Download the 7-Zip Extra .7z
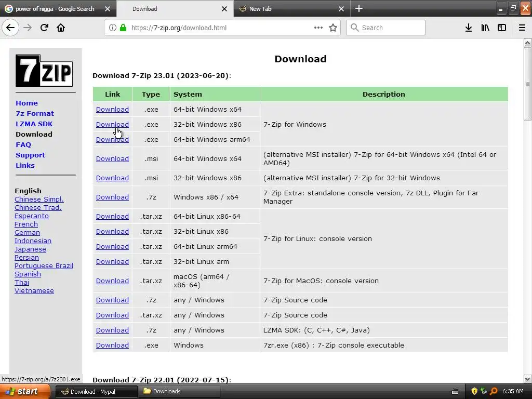The width and height of the screenshot is (532, 399). tap(112, 197)
